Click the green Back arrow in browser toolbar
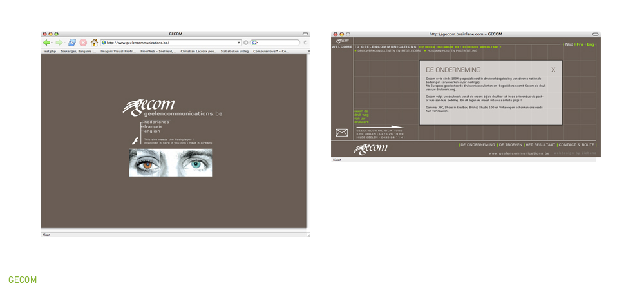The image size is (644, 290). point(46,43)
